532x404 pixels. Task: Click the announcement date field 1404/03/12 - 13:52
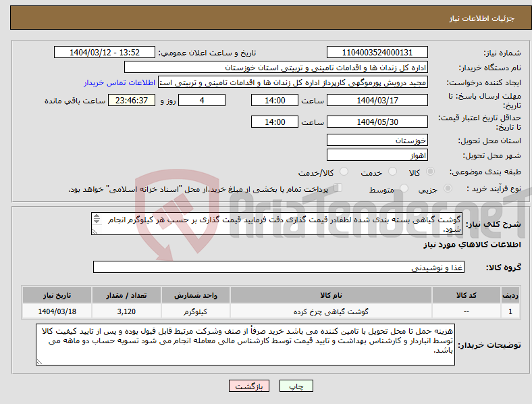click(105, 52)
